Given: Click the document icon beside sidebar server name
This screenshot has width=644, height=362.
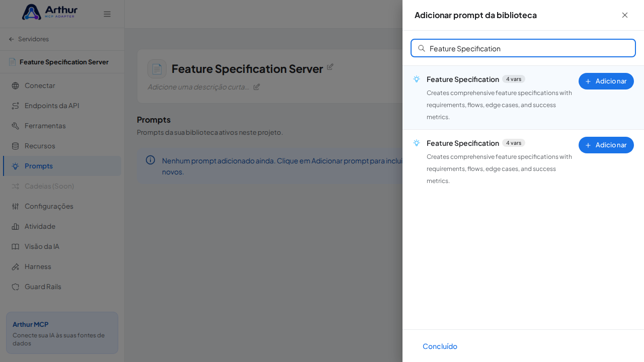Looking at the screenshot, I should (x=12, y=62).
